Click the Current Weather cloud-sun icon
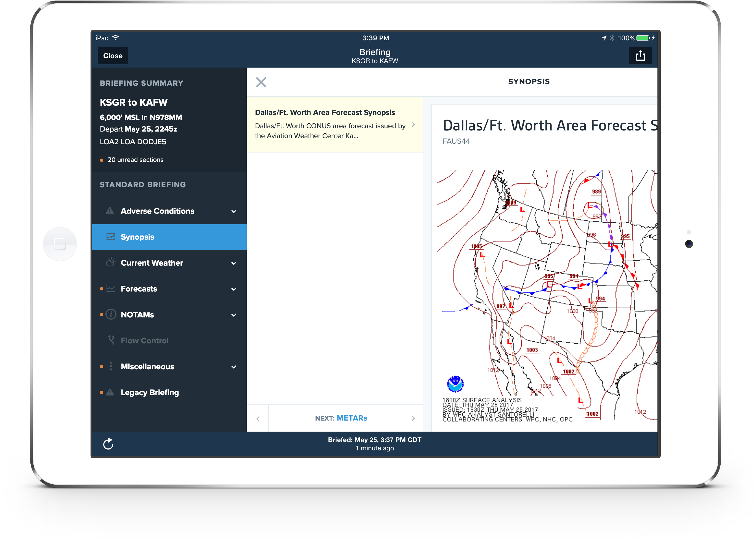The width and height of the screenshot is (756, 540). (110, 262)
